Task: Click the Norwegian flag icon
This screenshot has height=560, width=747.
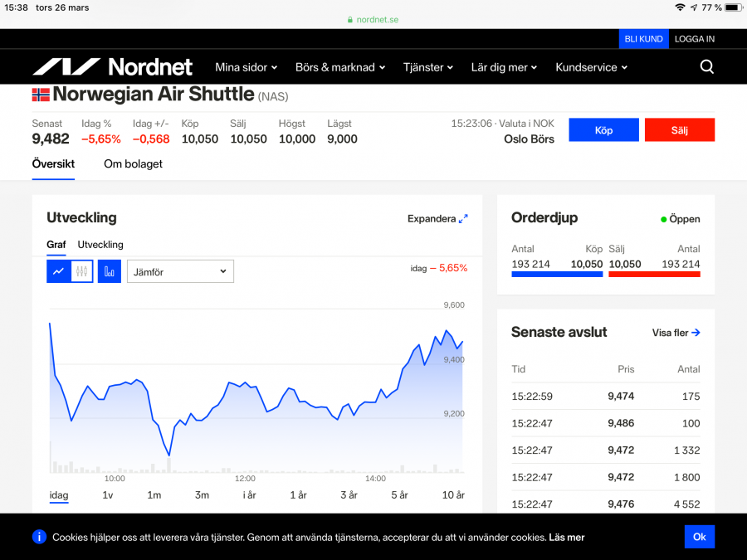Action: 41,95
